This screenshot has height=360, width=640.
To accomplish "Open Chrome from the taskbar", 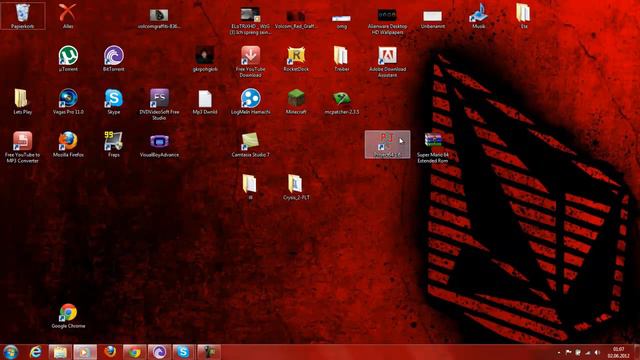I will point(134,352).
